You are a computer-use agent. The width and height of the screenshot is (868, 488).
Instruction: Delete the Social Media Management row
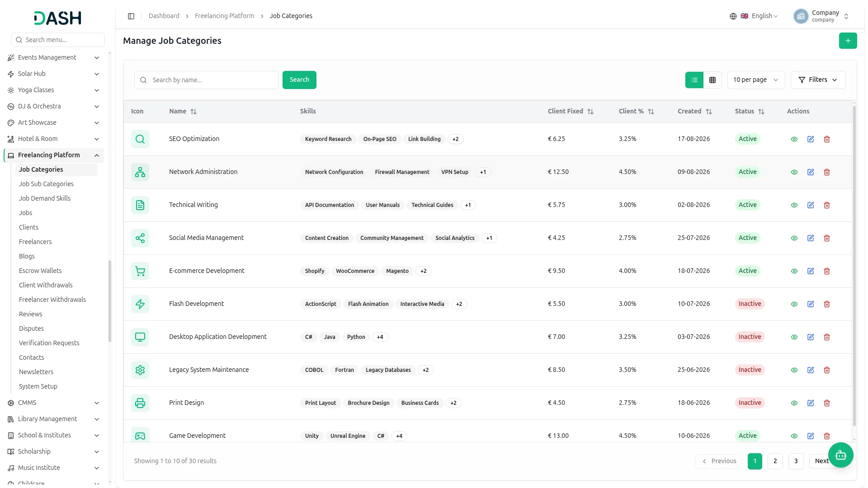tap(827, 238)
